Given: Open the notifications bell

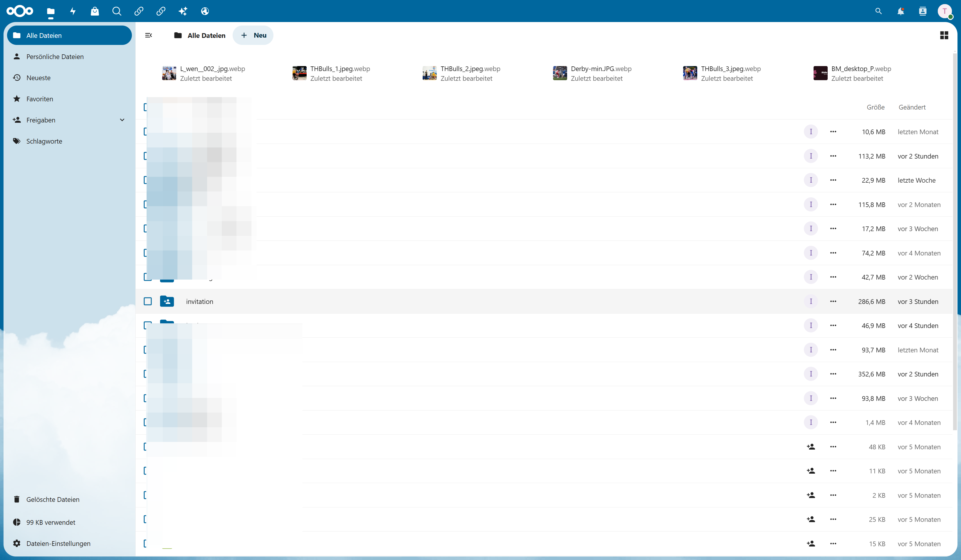Looking at the screenshot, I should pos(901,11).
